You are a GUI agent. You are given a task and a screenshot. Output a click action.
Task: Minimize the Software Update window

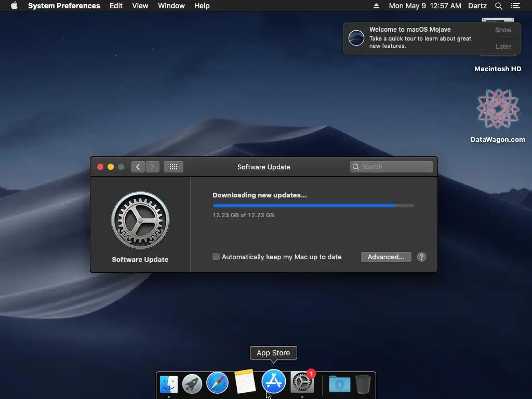[111, 167]
